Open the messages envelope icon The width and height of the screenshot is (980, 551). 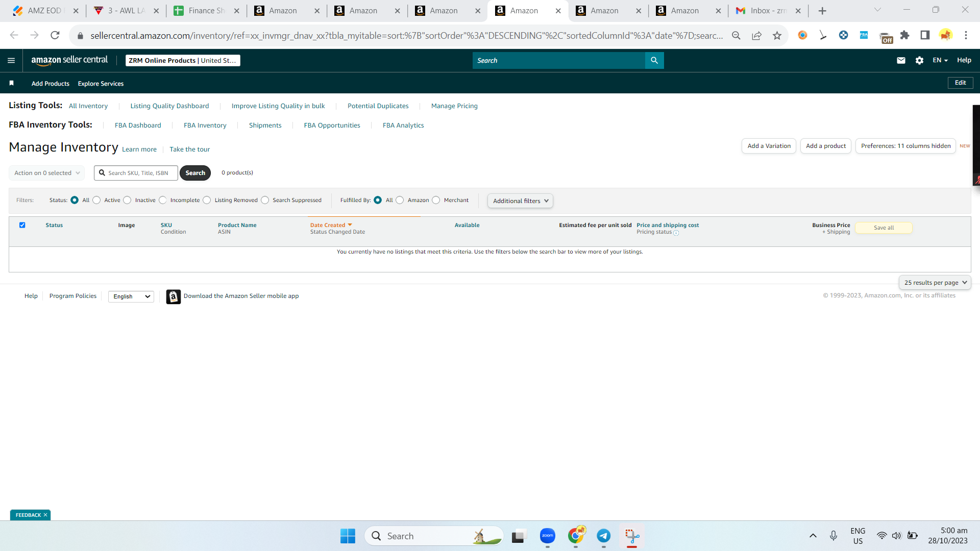pos(901,60)
